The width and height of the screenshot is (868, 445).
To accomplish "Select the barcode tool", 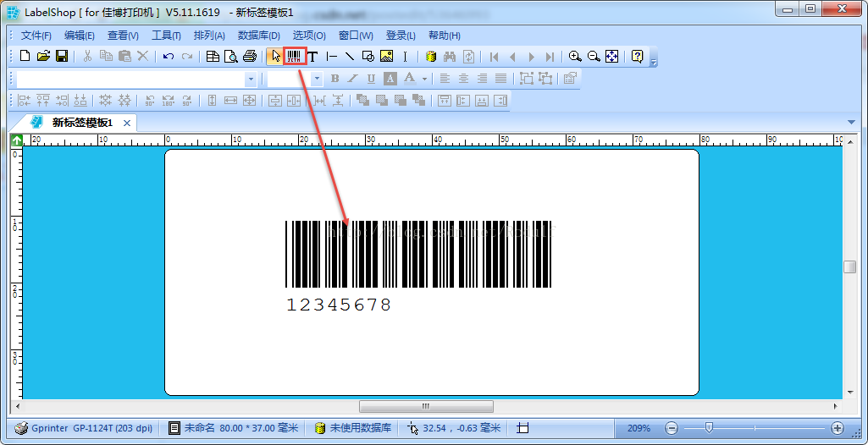I will point(295,56).
